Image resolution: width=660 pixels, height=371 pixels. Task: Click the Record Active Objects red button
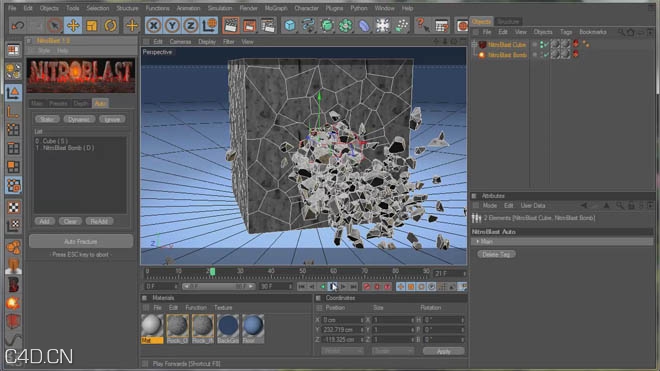click(x=367, y=287)
